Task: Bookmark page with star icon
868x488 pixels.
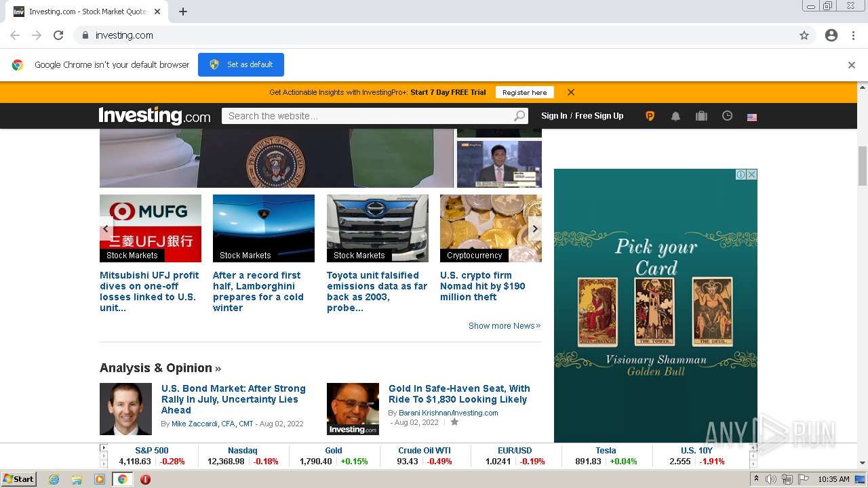Action: point(804,35)
